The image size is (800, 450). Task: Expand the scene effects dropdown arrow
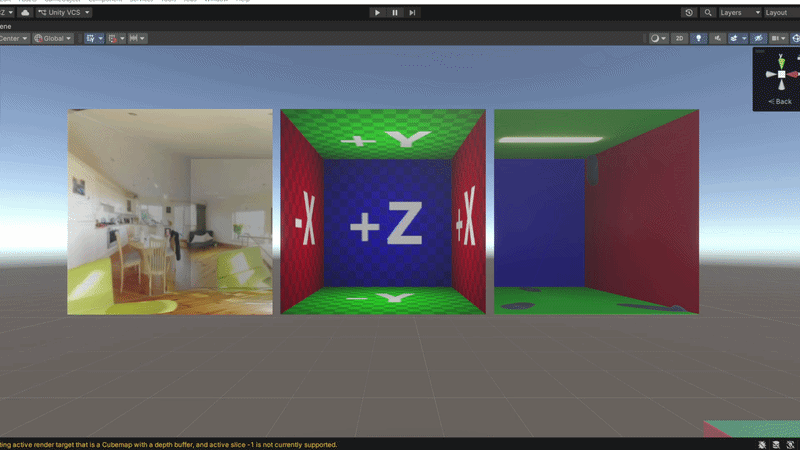(x=744, y=38)
